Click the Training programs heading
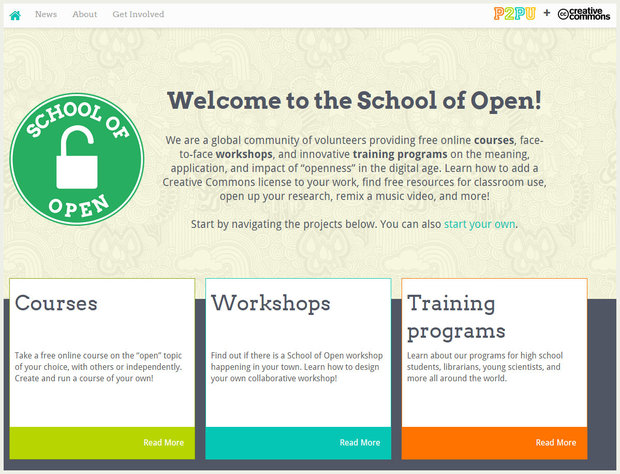The width and height of the screenshot is (620, 474). click(x=456, y=316)
